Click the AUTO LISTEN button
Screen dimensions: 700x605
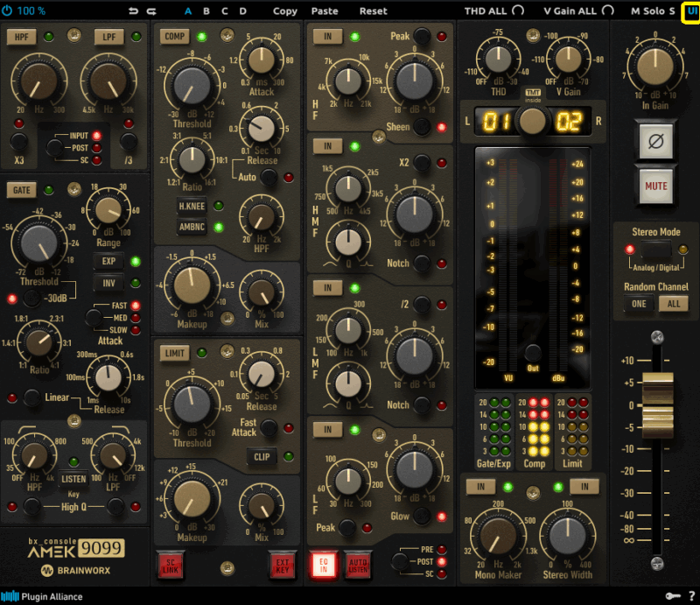point(358,566)
